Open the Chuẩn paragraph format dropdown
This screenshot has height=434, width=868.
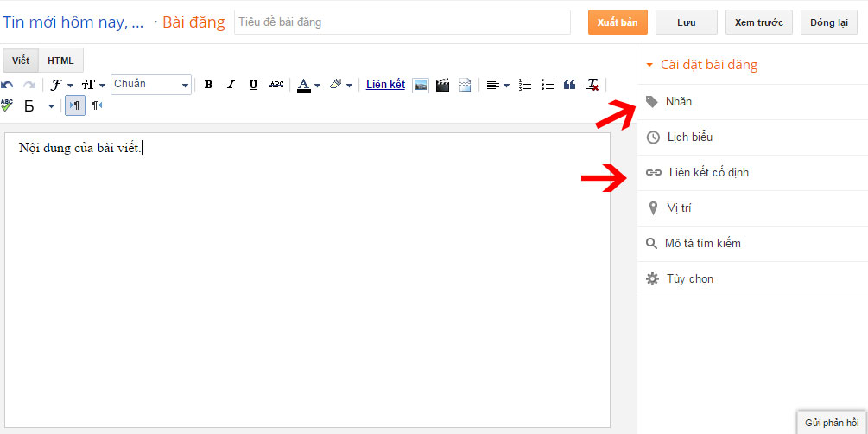(151, 85)
